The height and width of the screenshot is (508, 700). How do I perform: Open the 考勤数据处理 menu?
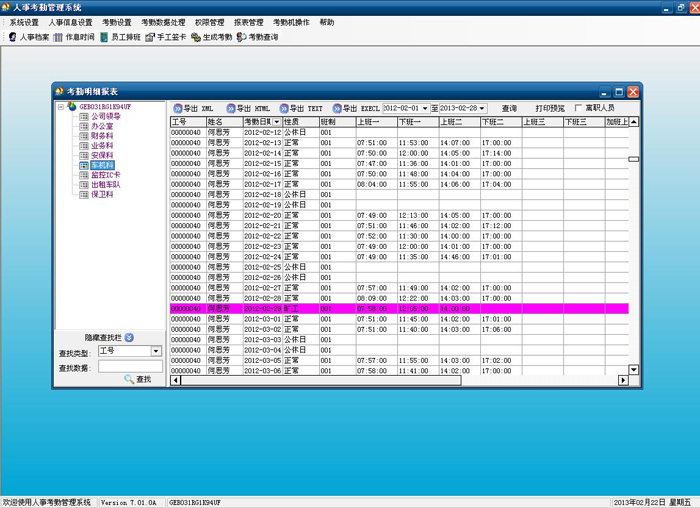163,22
